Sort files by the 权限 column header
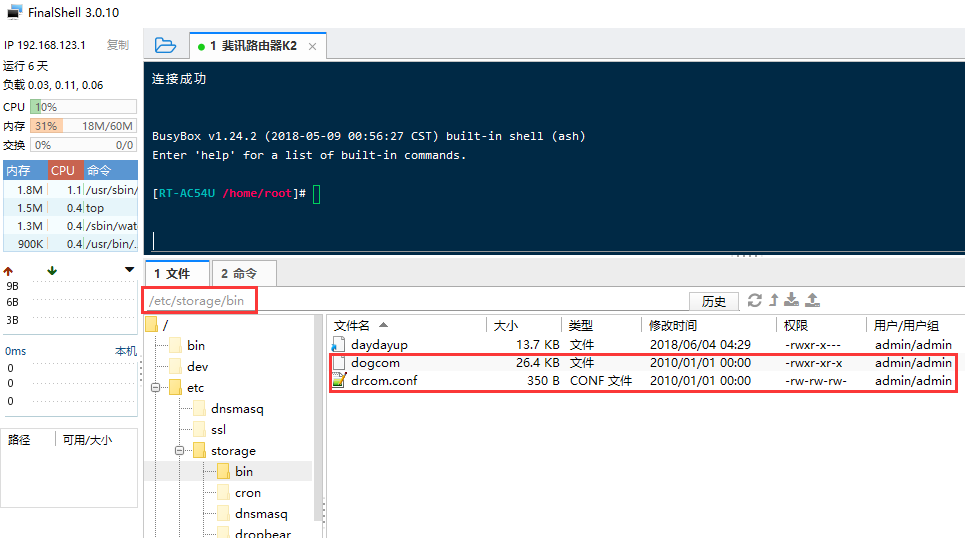This screenshot has height=538, width=965. point(821,325)
